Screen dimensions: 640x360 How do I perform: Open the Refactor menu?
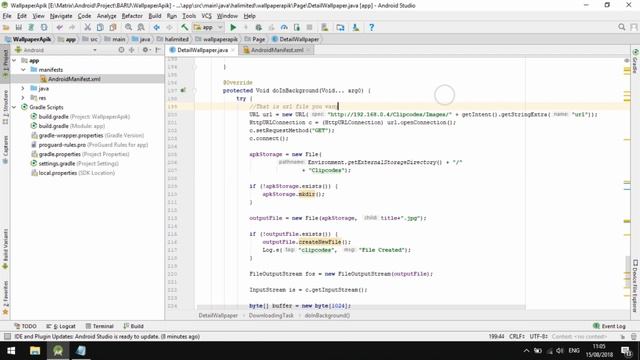(x=132, y=16)
